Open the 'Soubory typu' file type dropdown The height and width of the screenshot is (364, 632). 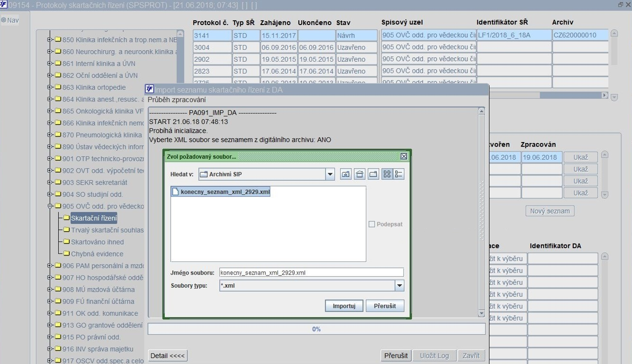[400, 286]
